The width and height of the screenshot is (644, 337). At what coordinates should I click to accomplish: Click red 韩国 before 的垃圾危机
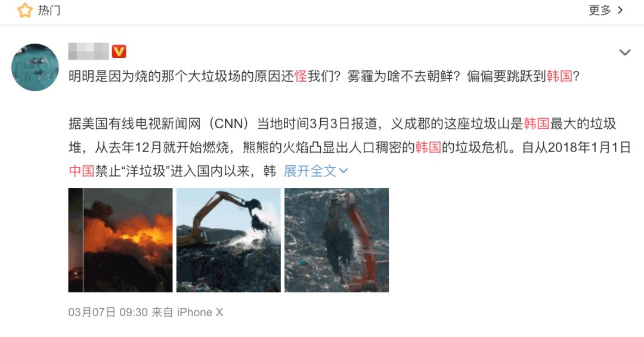(428, 147)
